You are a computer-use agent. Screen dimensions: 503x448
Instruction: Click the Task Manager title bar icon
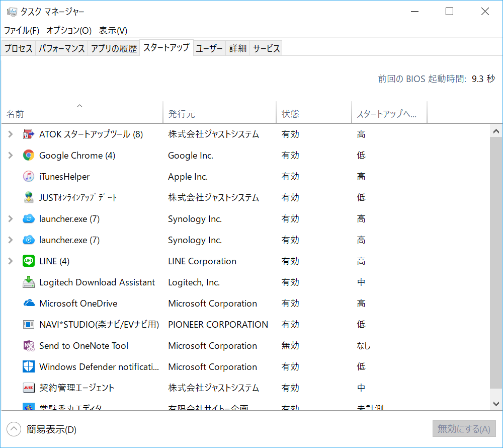pos(12,12)
